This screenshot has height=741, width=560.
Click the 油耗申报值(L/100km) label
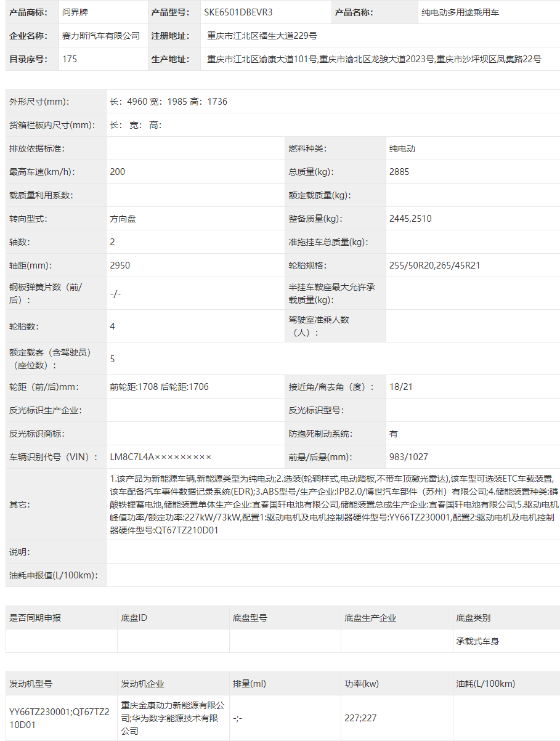tap(54, 575)
